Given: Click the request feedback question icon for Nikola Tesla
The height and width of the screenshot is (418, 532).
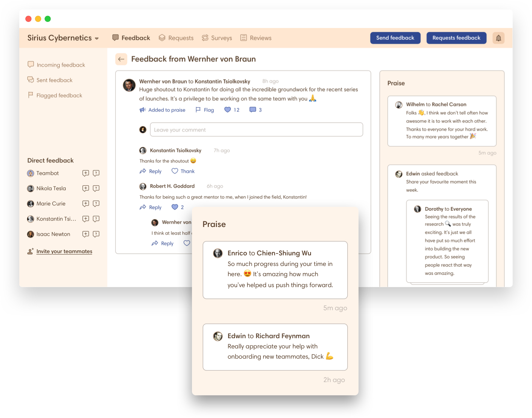Looking at the screenshot, I should coord(96,188).
